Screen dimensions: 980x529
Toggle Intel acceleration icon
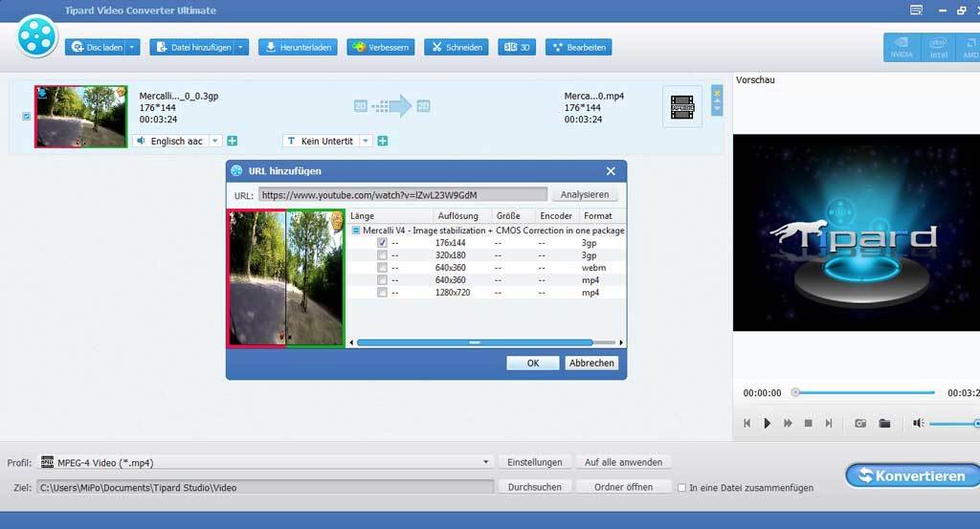tap(938, 48)
